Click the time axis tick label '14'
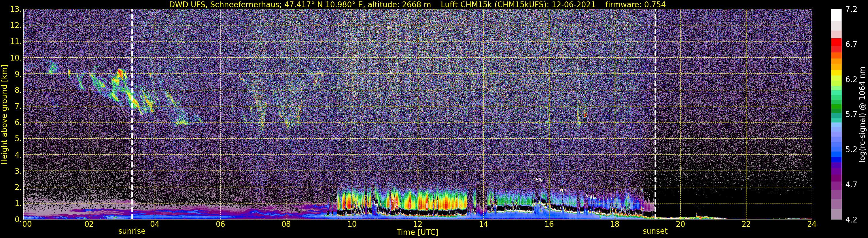The height and width of the screenshot is (238, 868). (x=483, y=224)
